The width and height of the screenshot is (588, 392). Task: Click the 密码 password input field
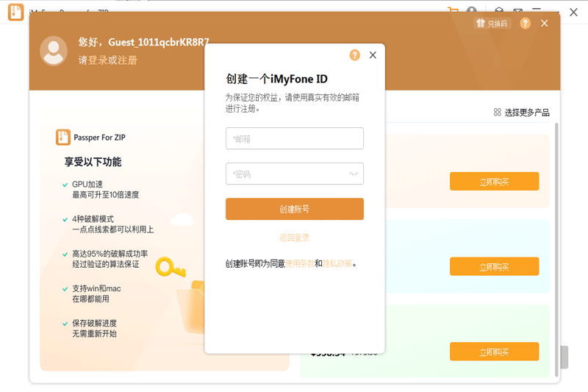tap(295, 174)
